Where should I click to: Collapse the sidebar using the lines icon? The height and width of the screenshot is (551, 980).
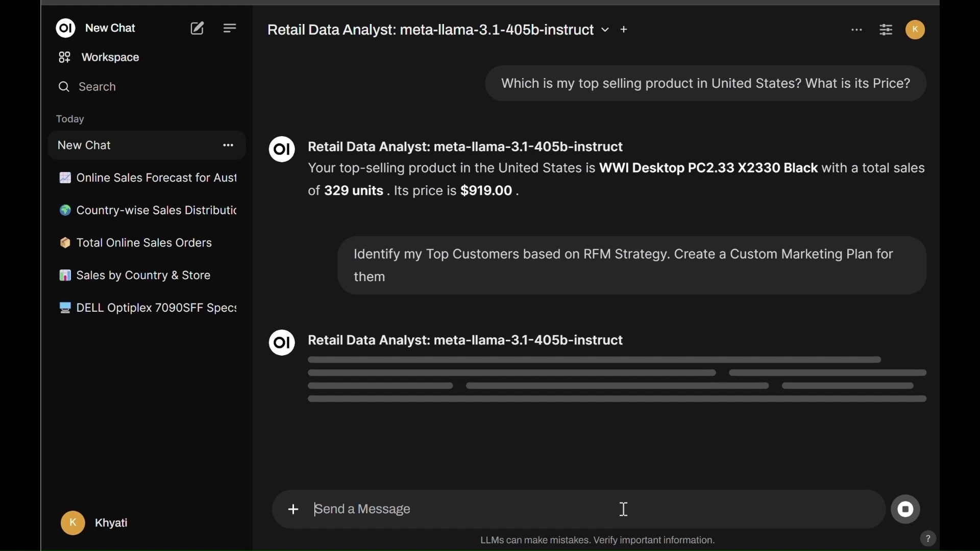[230, 29]
